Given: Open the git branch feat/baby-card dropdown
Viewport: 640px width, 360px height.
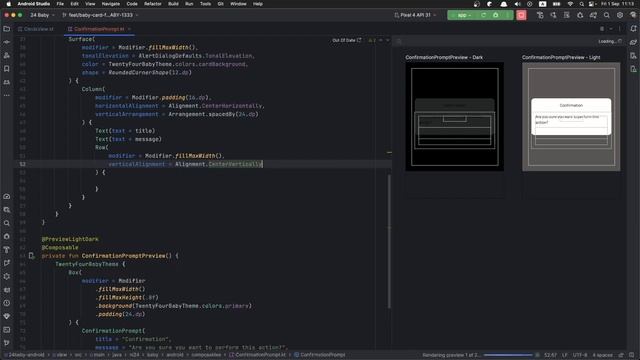Looking at the screenshot, I should coord(100,15).
